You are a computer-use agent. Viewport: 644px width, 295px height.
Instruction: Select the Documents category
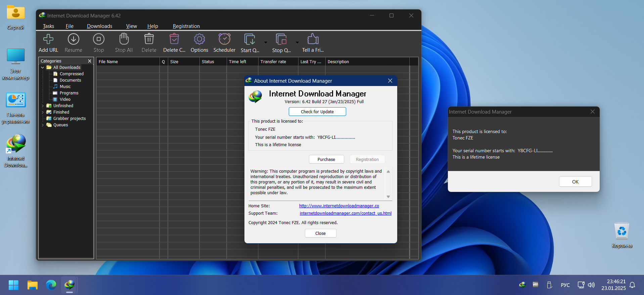(x=67, y=80)
